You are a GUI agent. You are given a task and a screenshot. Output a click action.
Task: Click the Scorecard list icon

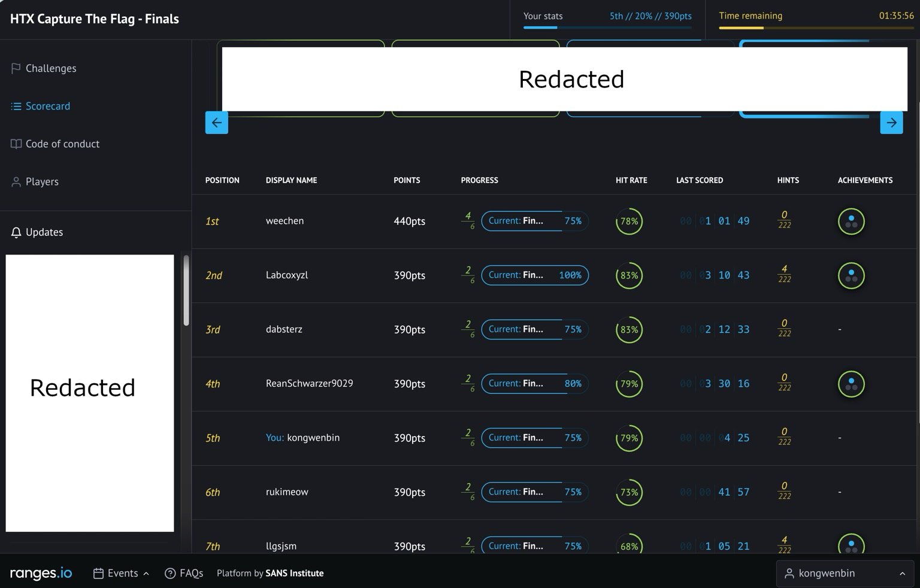click(16, 106)
